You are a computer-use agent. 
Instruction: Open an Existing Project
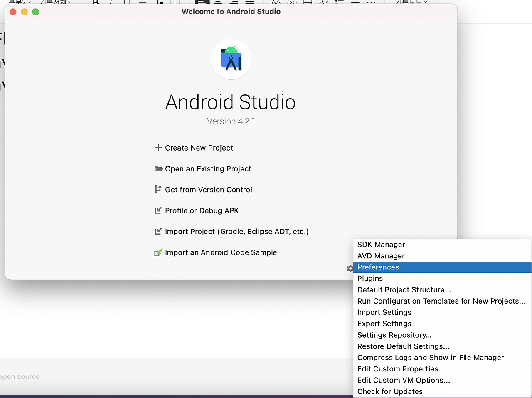pyautogui.click(x=208, y=169)
